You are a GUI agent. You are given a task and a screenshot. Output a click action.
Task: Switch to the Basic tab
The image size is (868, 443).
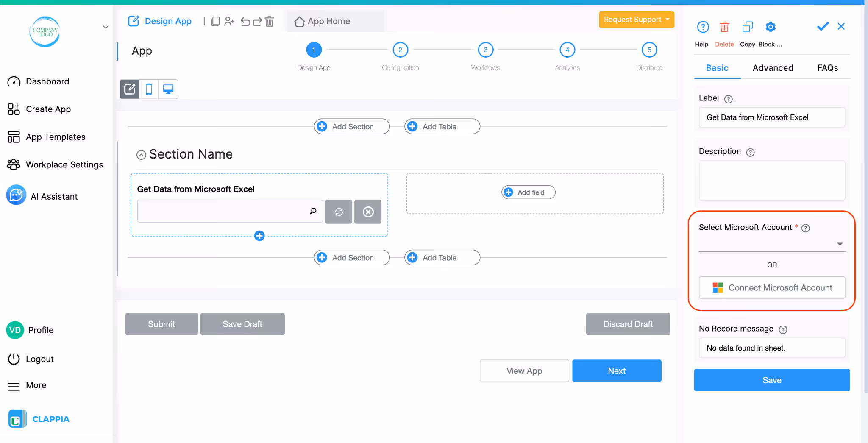(717, 68)
